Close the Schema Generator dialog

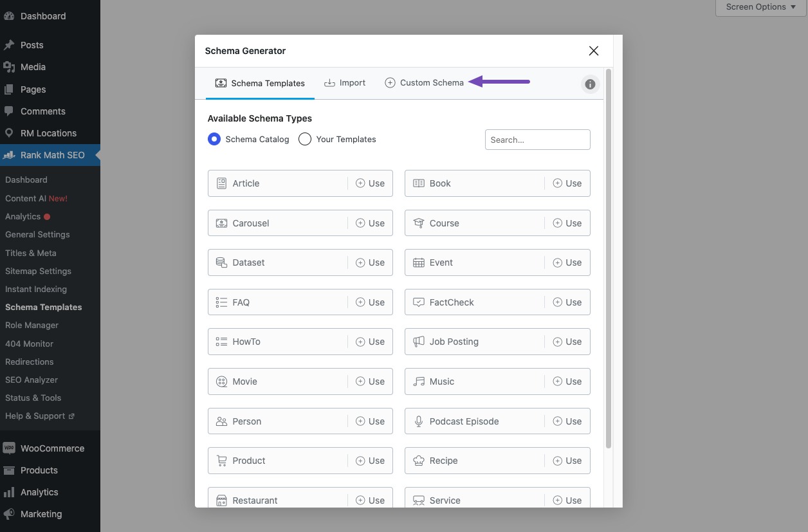[594, 51]
